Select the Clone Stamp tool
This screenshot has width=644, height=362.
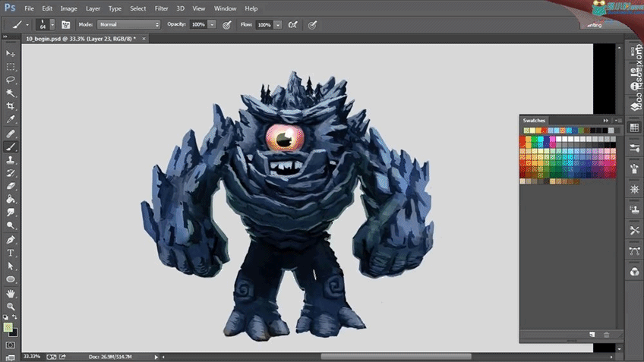pyautogui.click(x=11, y=159)
